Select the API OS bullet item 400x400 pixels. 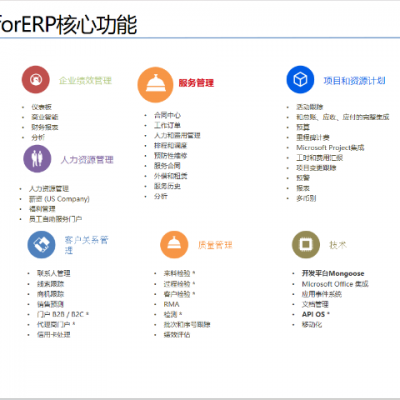(x=316, y=314)
